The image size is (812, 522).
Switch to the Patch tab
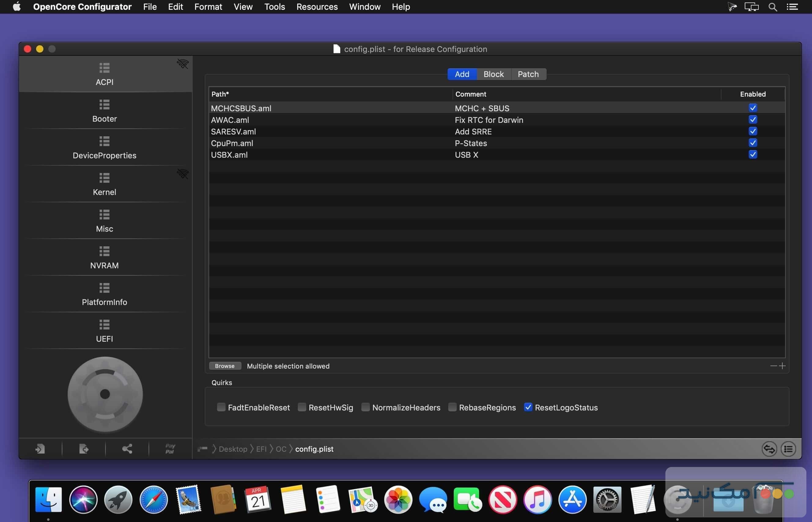[x=528, y=74]
